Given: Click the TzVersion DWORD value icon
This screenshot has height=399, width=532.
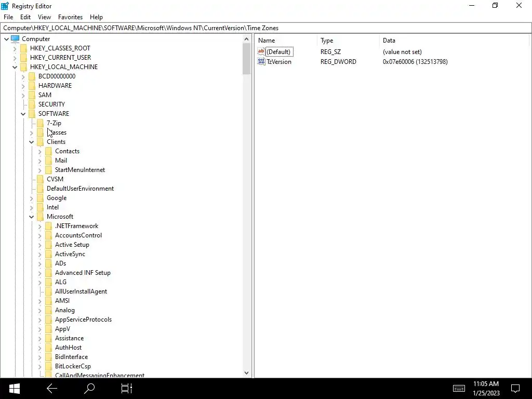Looking at the screenshot, I should point(261,61).
